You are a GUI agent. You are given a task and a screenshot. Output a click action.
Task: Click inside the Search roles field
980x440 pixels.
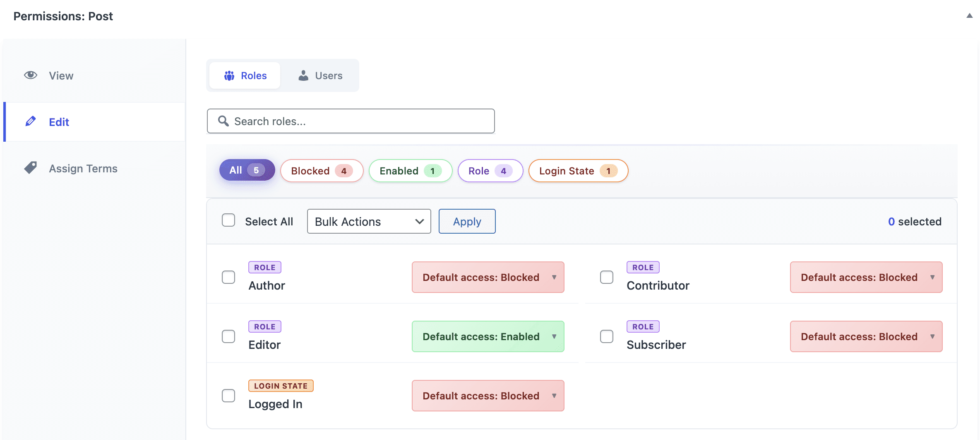(x=352, y=121)
